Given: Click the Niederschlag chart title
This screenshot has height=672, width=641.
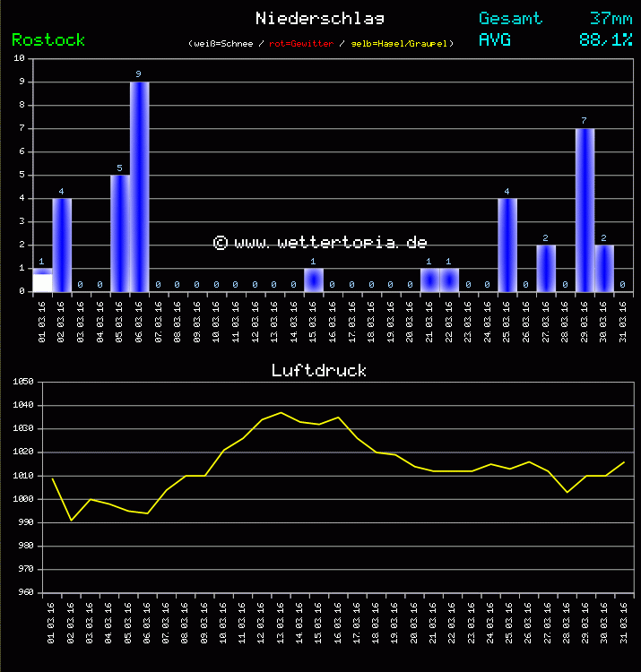Looking at the screenshot, I should 320,18.
